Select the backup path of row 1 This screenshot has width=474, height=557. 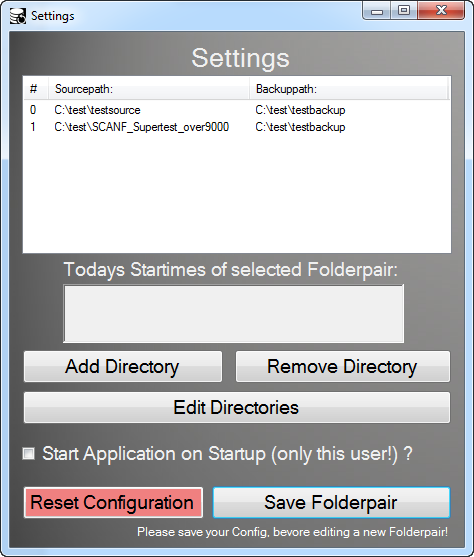300,127
